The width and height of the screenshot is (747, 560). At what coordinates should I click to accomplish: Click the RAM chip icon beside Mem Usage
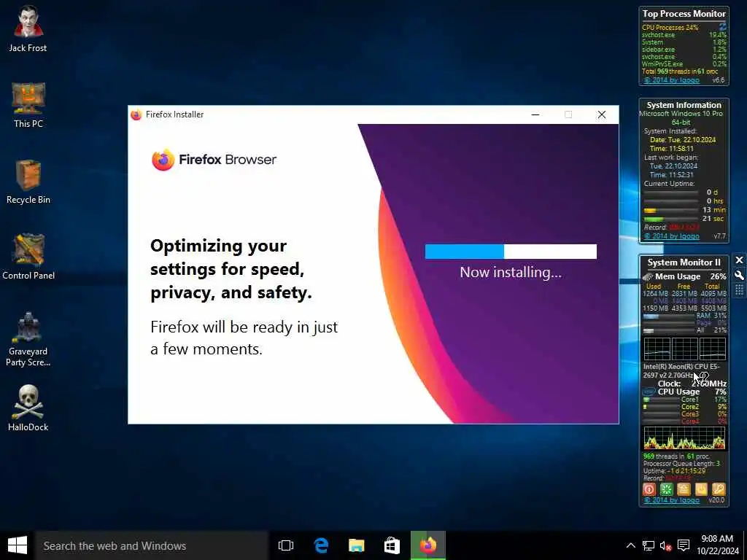648,276
